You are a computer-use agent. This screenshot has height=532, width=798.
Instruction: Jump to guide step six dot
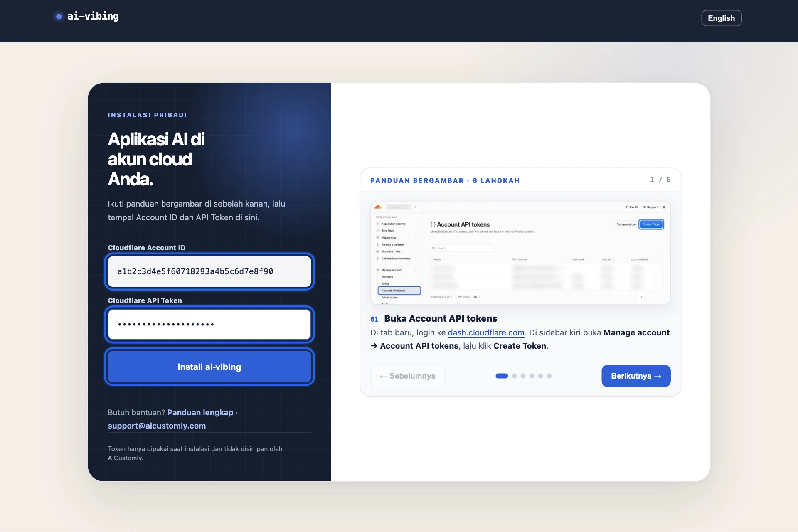(549, 376)
